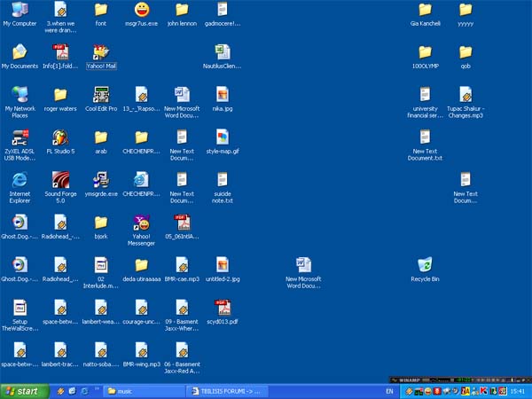Select the style-map.gif image file
Screen dimensions: 532x399
pos(223,142)
